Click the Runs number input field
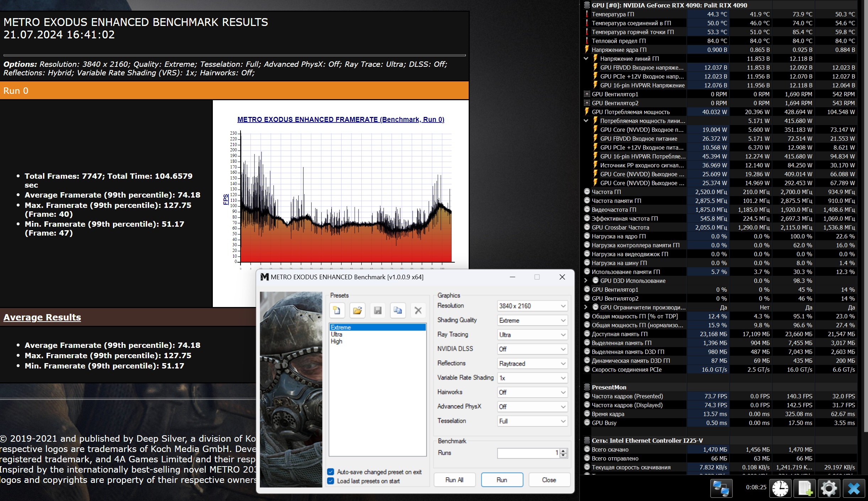This screenshot has width=868, height=501. coord(528,453)
